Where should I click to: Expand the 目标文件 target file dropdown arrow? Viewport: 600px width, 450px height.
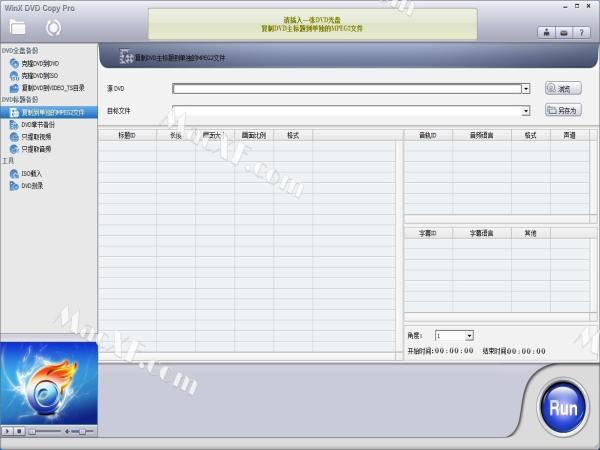pos(526,111)
